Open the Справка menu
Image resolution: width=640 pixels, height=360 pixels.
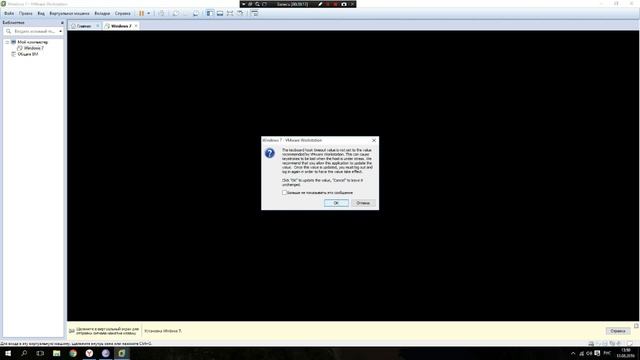click(122, 13)
